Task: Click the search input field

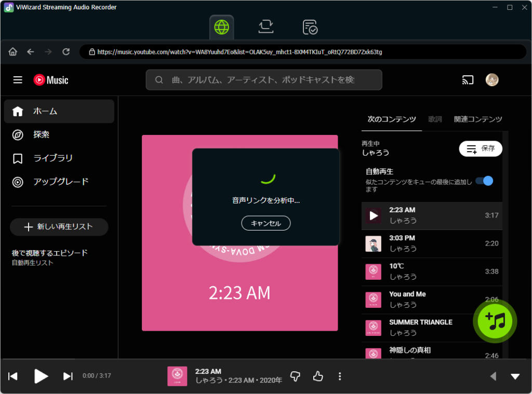Action: (x=263, y=80)
